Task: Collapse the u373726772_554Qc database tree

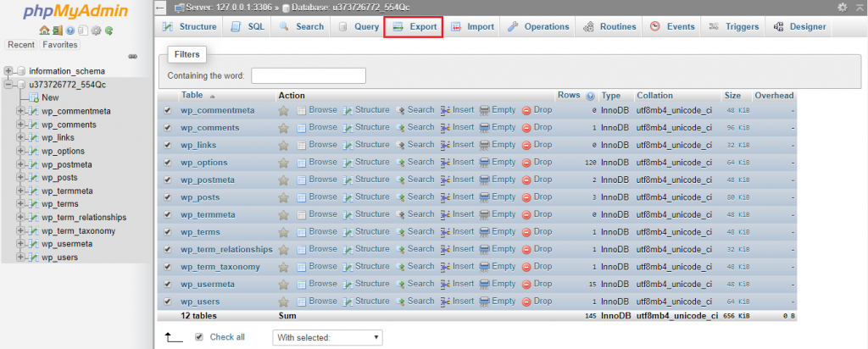Action: (x=9, y=85)
